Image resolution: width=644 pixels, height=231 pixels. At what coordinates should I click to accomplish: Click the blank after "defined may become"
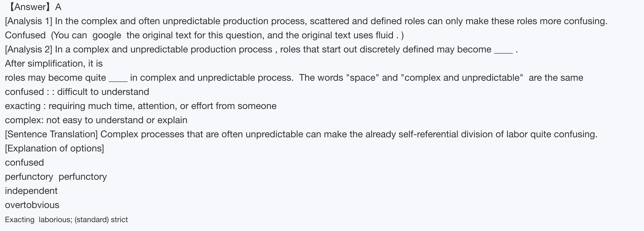504,50
